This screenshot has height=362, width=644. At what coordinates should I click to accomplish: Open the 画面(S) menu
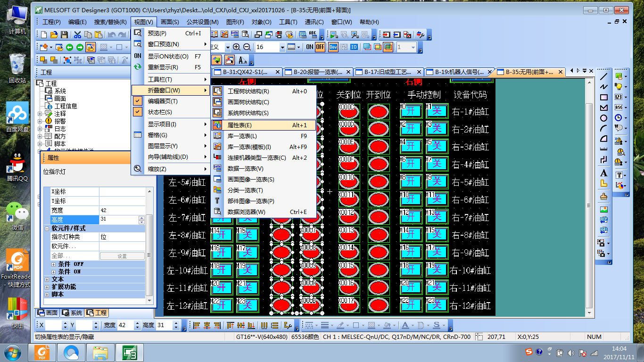pyautogui.click(x=169, y=22)
